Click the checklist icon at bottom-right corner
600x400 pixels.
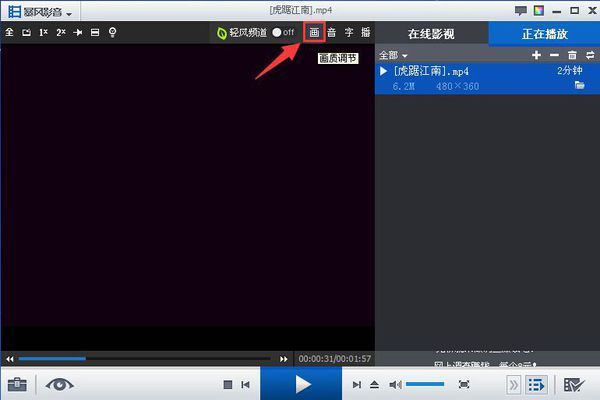(x=574, y=385)
